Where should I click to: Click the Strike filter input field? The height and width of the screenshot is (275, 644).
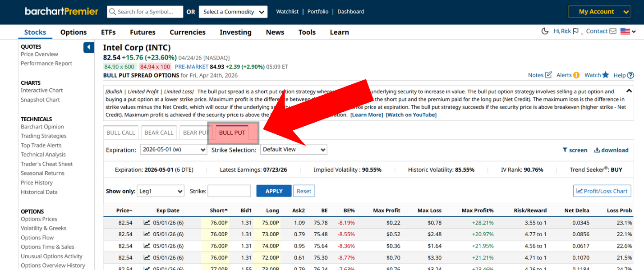229,191
